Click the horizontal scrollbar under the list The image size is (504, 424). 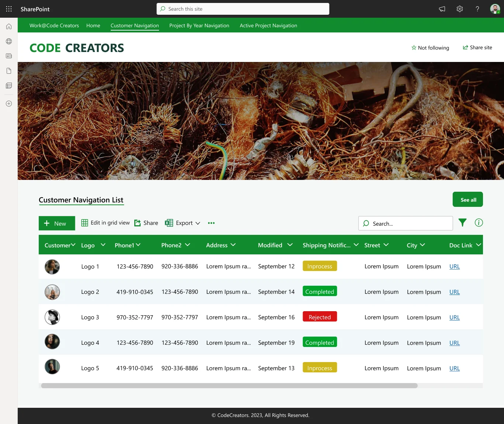(x=229, y=386)
